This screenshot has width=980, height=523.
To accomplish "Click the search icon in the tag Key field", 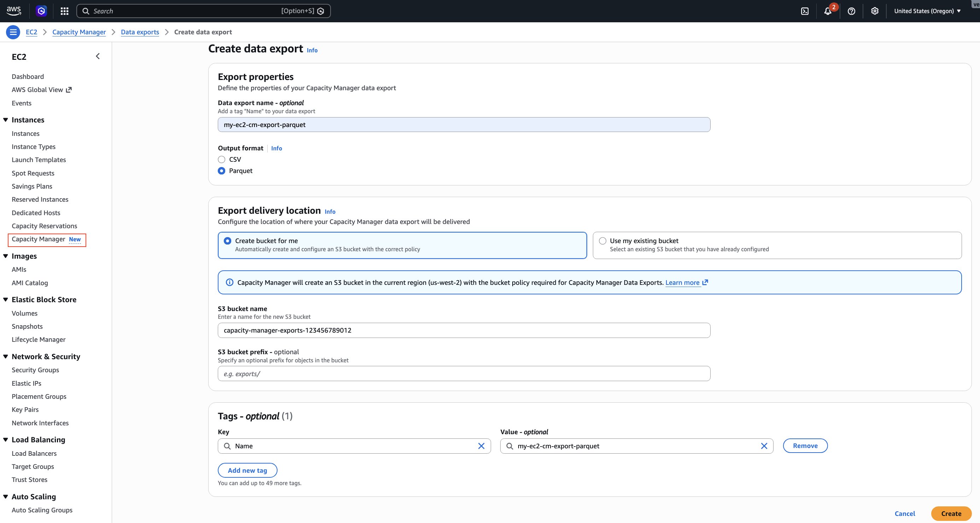I will (227, 446).
